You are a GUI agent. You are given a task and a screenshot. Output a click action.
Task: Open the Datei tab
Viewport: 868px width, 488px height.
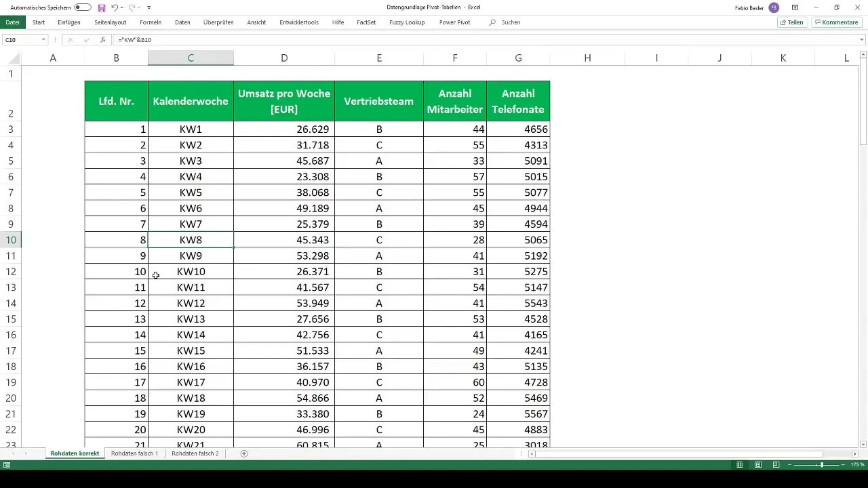[12, 22]
